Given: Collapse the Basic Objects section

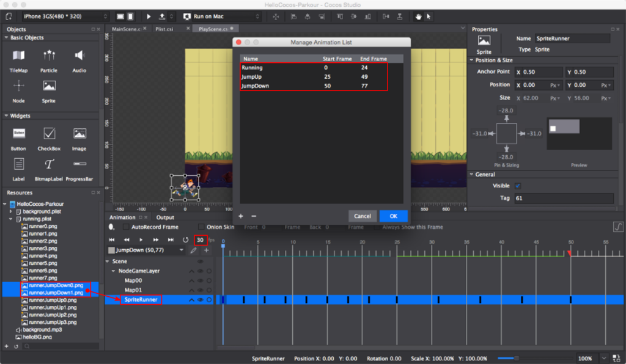Looking at the screenshot, I should 6,37.
